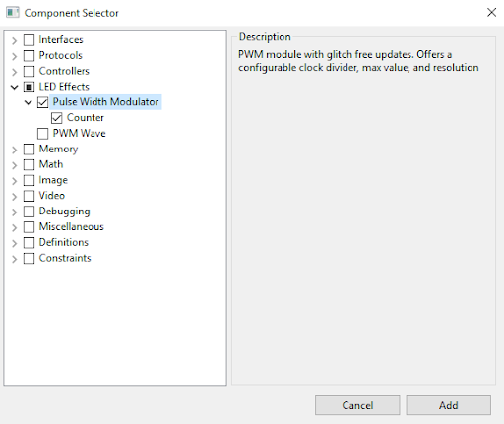
Task: Select the Miscellaneous tree item label
Action: (x=71, y=227)
